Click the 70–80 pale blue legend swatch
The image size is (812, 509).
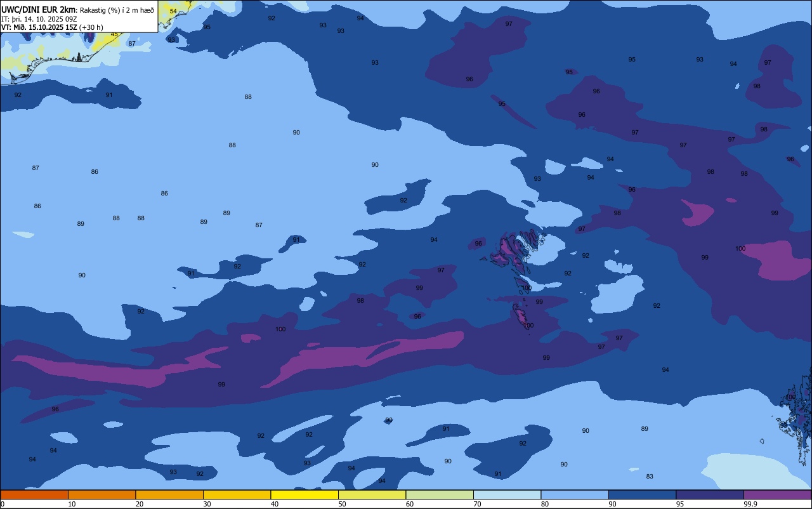pyautogui.click(x=507, y=494)
